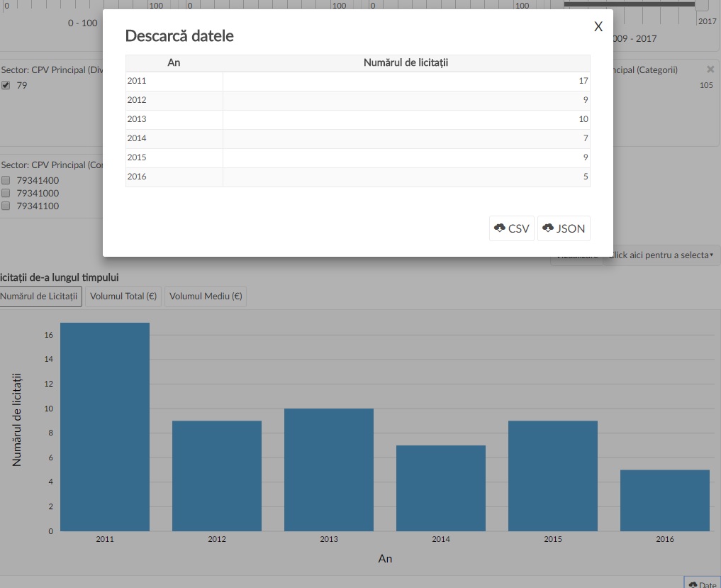The height and width of the screenshot is (588, 721).
Task: Select the Numărul de Licitații tab
Action: coord(40,296)
